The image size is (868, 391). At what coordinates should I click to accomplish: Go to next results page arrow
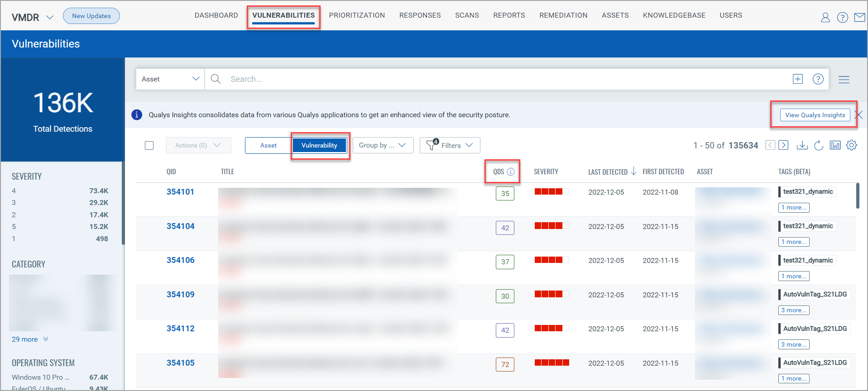[784, 145]
